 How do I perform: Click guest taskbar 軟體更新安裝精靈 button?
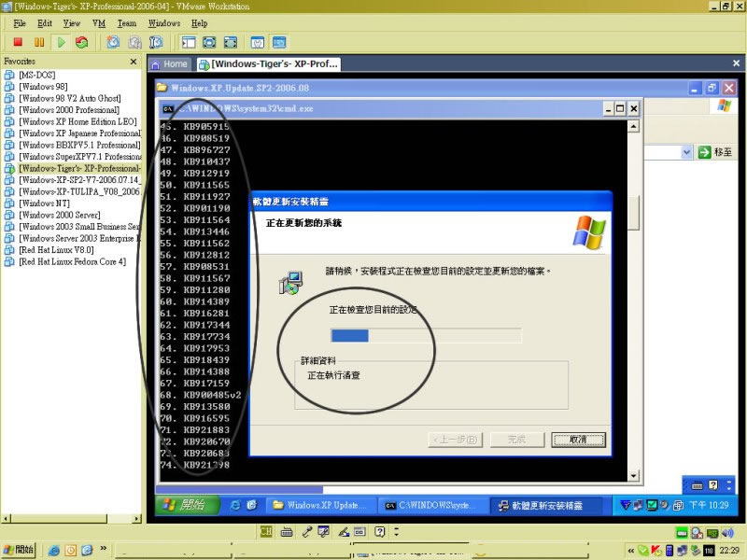coord(545,506)
